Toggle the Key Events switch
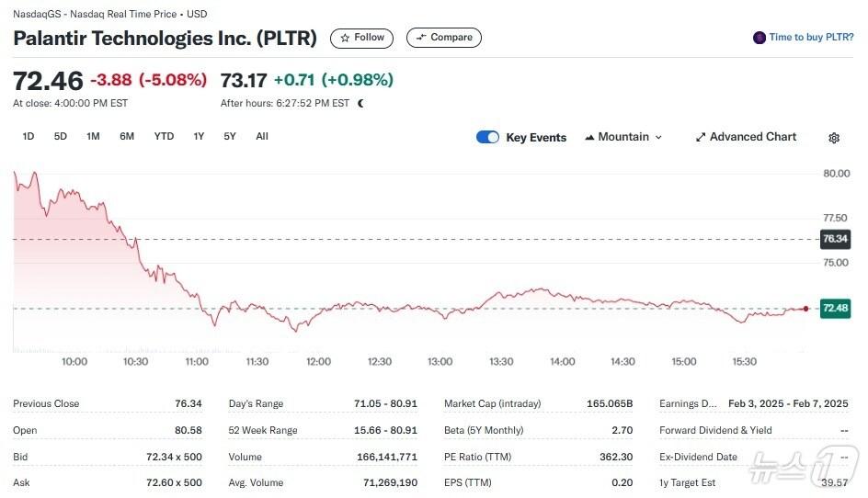868x498 pixels. point(487,137)
